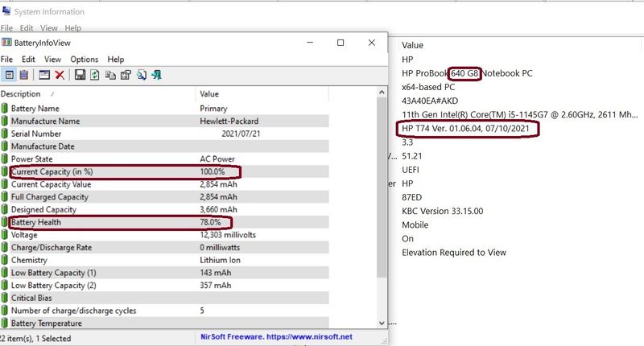Viewport: 644px width, 346px height.
Task: Sort by the Description column header
Action: coord(97,94)
